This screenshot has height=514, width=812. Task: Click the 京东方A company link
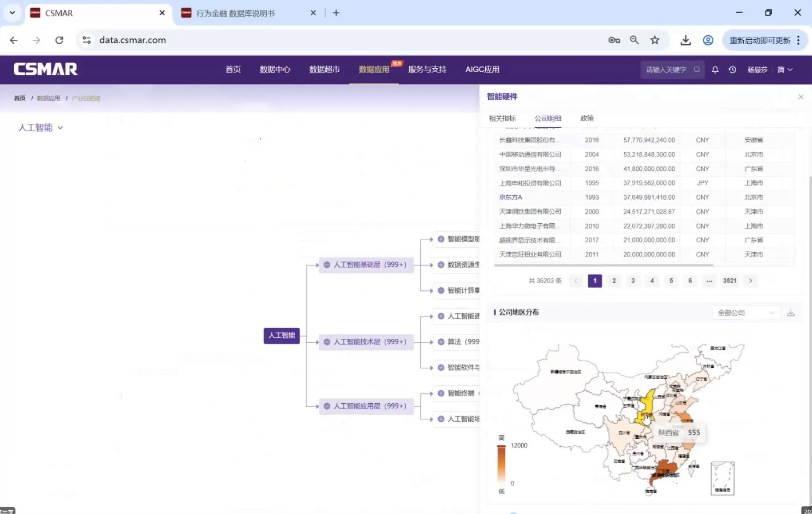click(511, 198)
